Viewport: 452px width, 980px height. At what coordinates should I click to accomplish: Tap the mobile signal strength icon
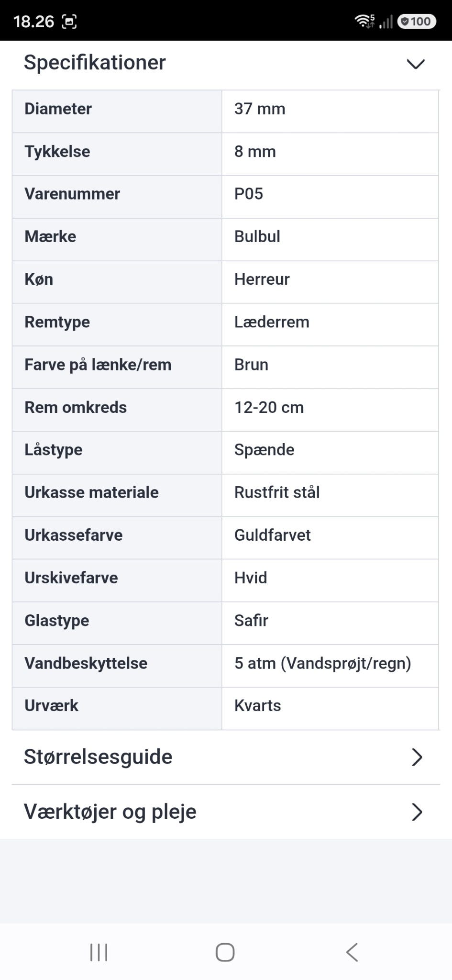click(x=386, y=22)
